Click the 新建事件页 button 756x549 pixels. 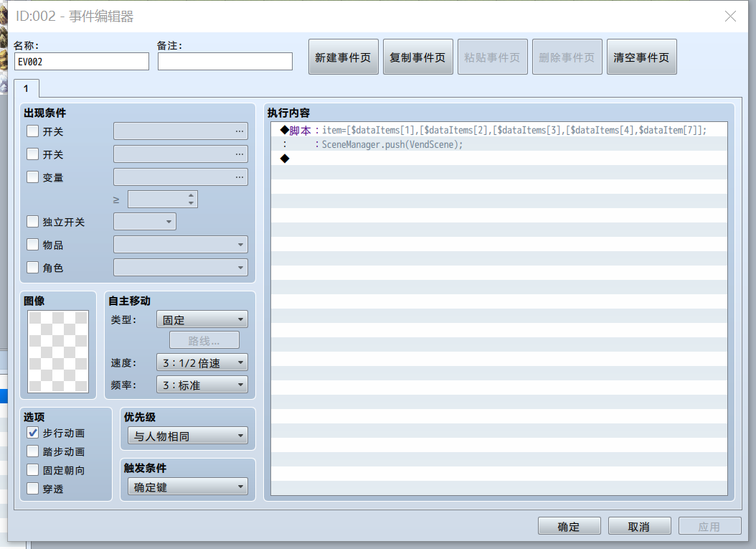344,57
